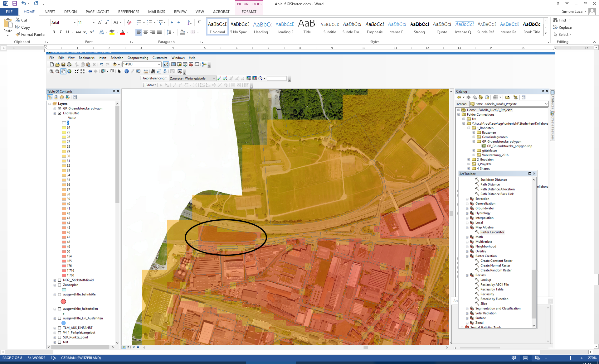Image resolution: width=599 pixels, height=364 pixels.
Task: Click the Italic button
Action: (x=61, y=32)
